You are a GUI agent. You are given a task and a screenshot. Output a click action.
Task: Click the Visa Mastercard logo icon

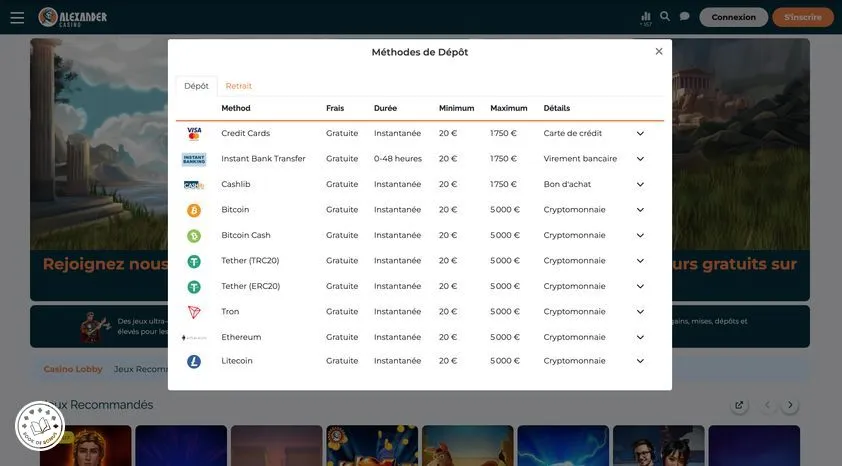pos(194,133)
